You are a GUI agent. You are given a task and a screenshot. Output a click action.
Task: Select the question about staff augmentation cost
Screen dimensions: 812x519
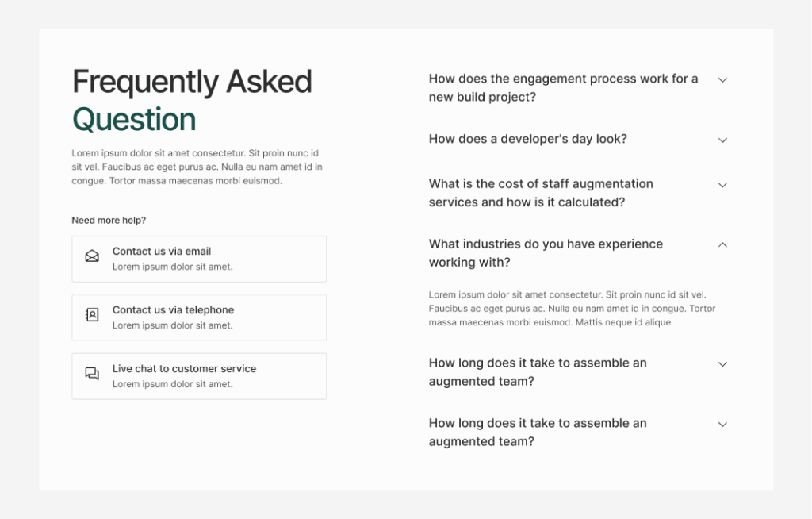[541, 193]
